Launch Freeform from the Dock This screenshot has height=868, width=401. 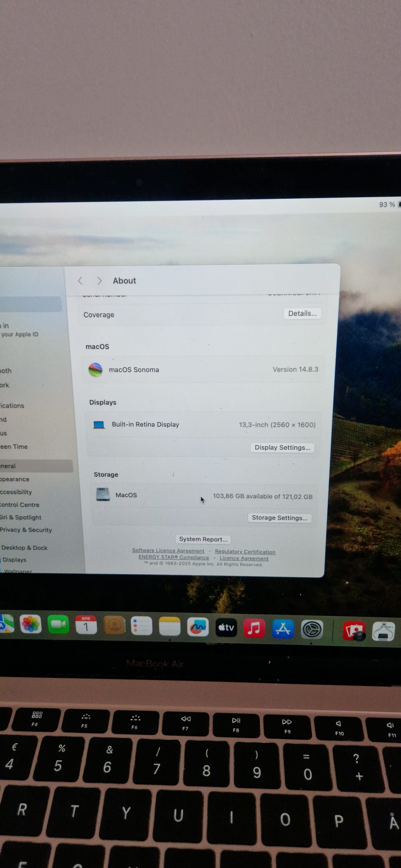pos(198,627)
